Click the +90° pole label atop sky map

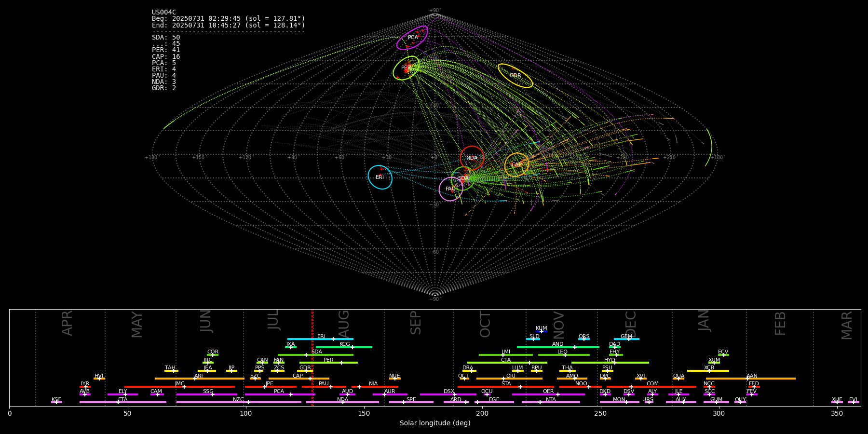pyautogui.click(x=435, y=11)
